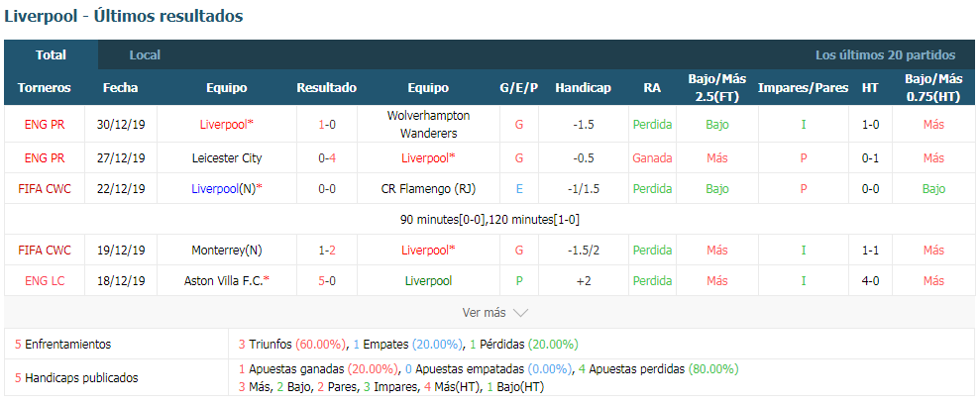Viewport: 980px width, 404px height.
Task: Click Liverpool in the Aston Villa row
Action: (428, 281)
